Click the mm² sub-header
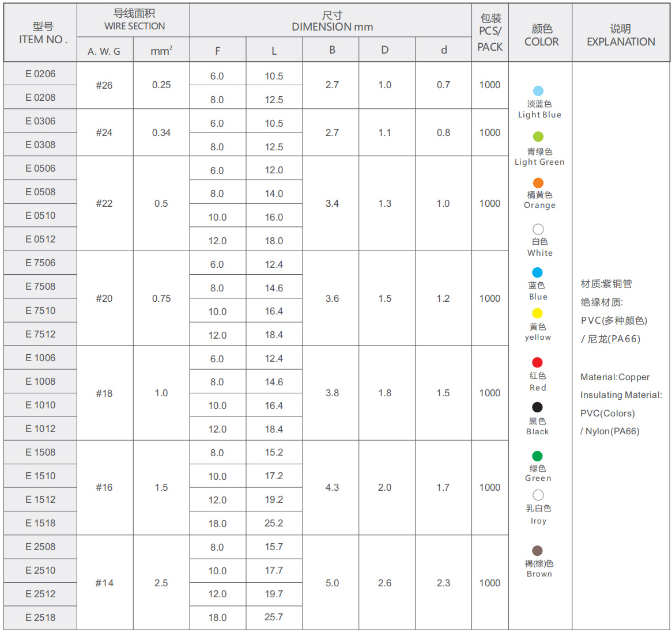This screenshot has height=633, width=672. (161, 51)
